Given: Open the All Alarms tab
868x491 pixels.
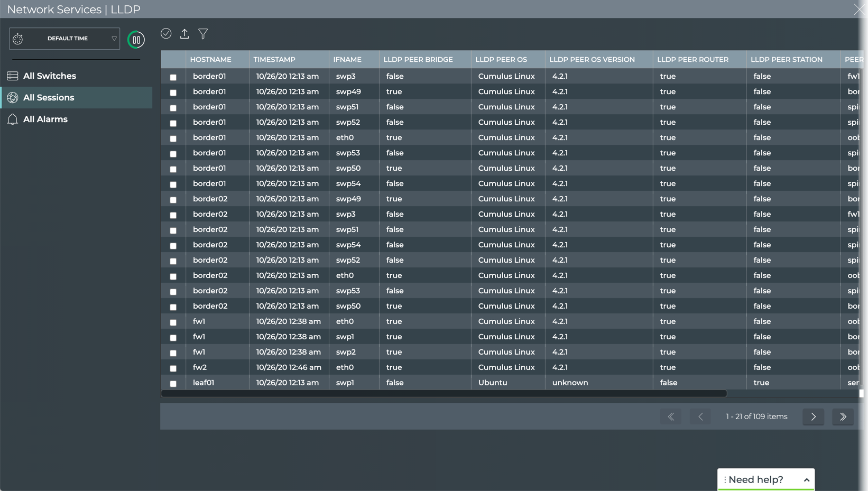Looking at the screenshot, I should pyautogui.click(x=45, y=119).
